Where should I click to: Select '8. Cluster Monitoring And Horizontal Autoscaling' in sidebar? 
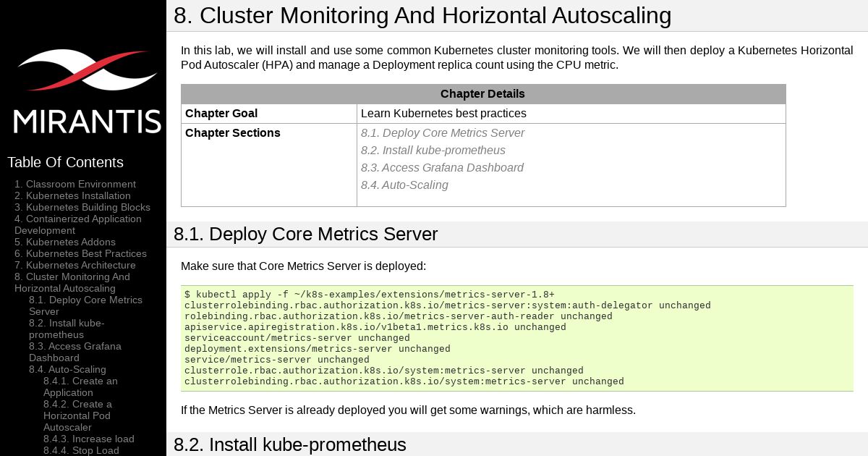coord(72,282)
